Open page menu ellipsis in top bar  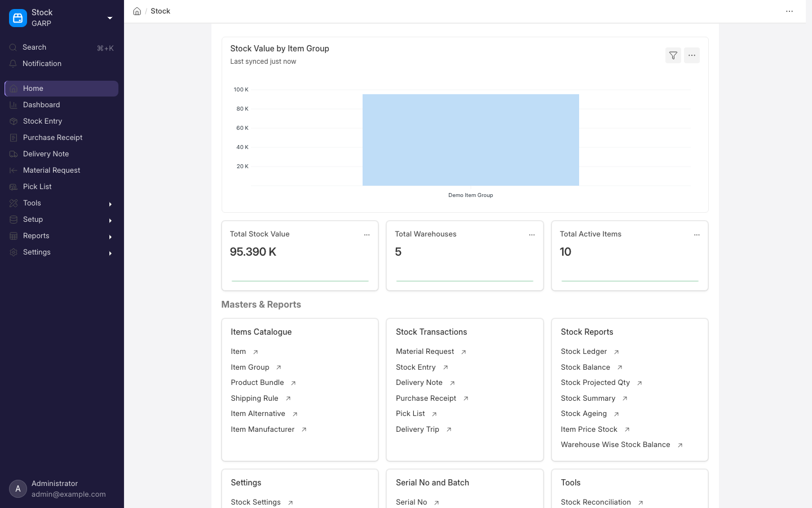[789, 11]
